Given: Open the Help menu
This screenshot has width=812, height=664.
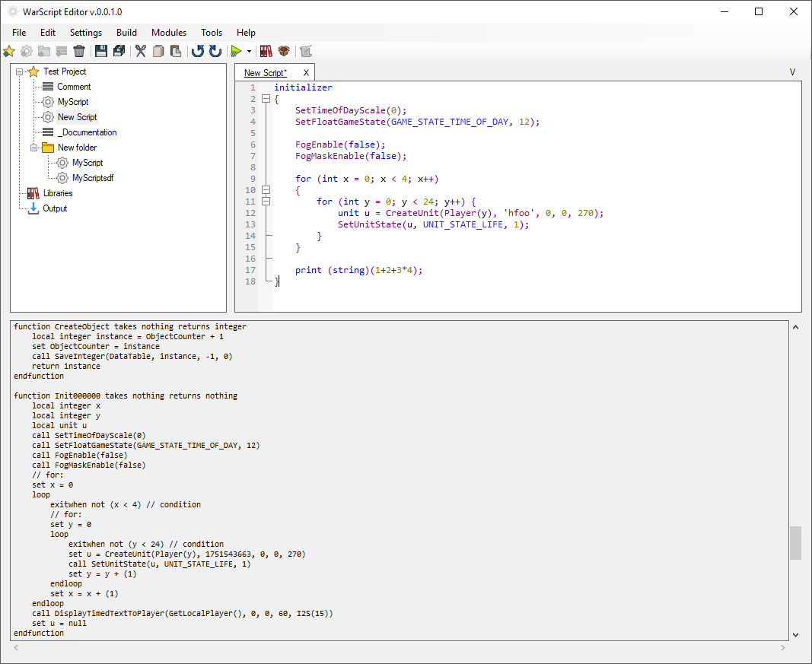Looking at the screenshot, I should coord(246,33).
